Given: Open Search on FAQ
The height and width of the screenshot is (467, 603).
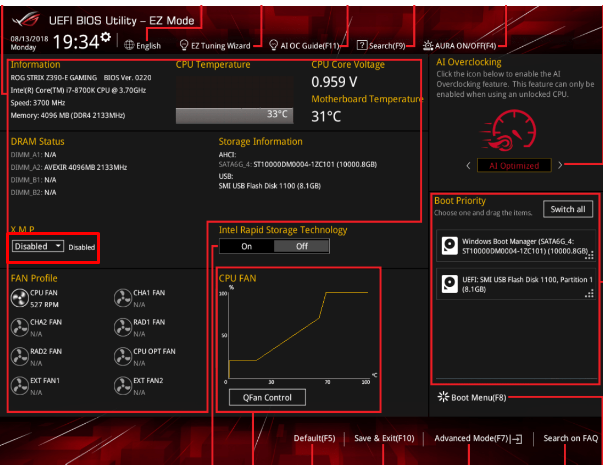Looking at the screenshot, I should pyautogui.click(x=570, y=439).
